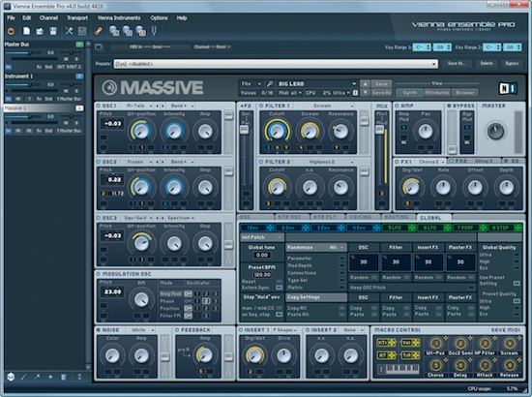This screenshot has width=532, height=397.
Task: Open the Options menu
Action: click(159, 18)
